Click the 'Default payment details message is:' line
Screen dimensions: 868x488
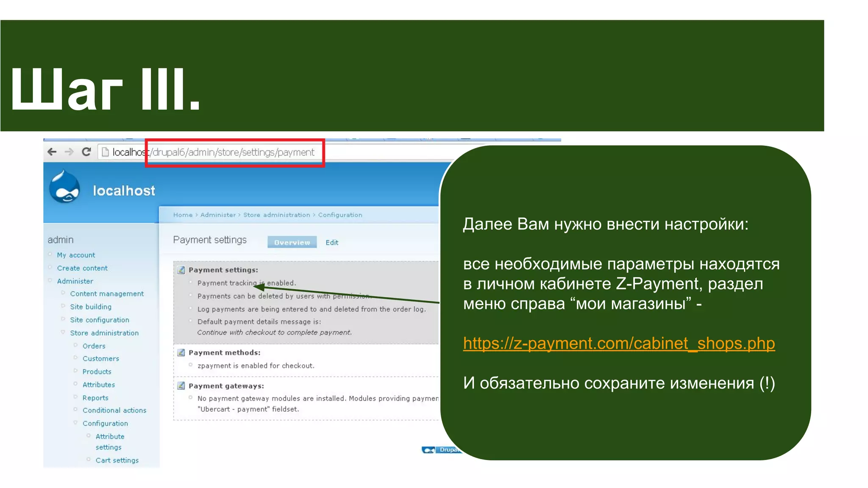259,322
